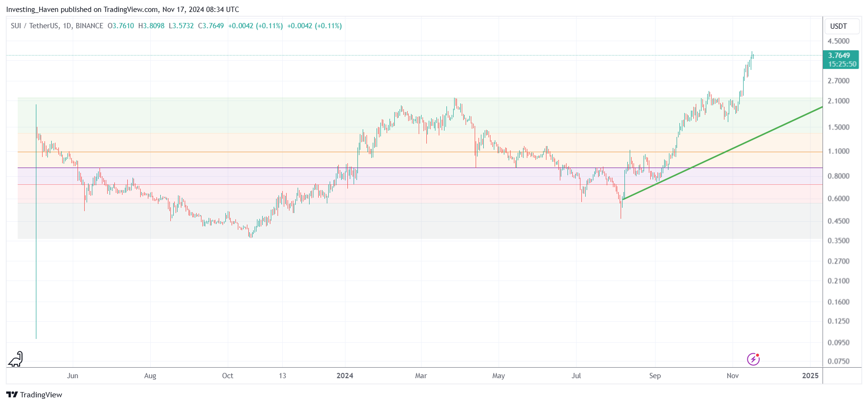Click the 1.1000 price axis label

[838, 151]
